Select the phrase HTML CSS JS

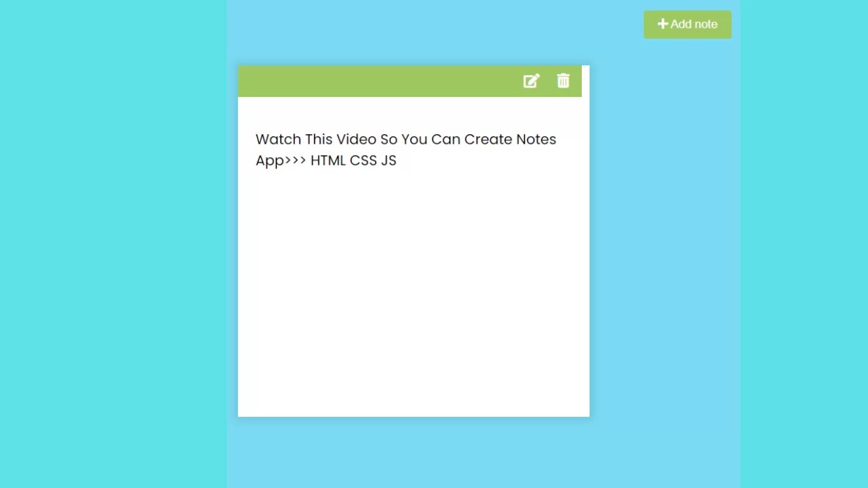[353, 161]
